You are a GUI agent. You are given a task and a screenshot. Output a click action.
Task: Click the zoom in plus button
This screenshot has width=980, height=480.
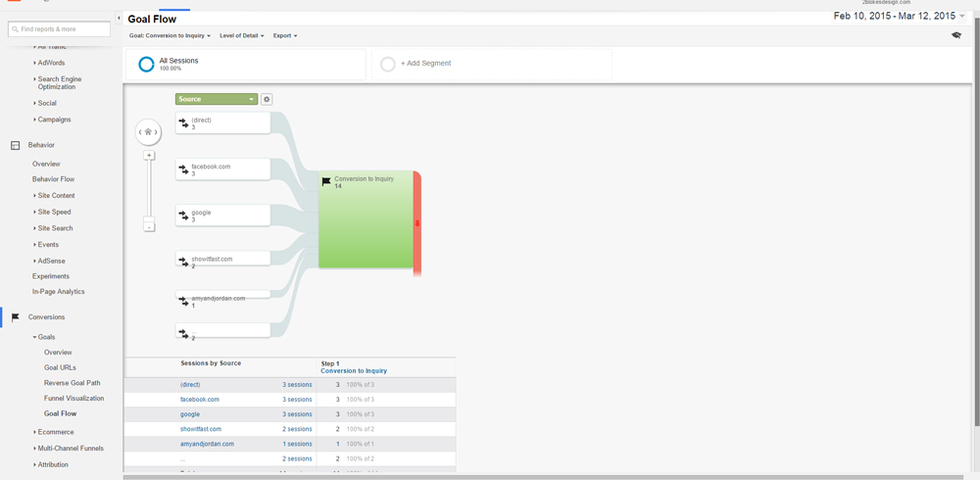pos(149,156)
